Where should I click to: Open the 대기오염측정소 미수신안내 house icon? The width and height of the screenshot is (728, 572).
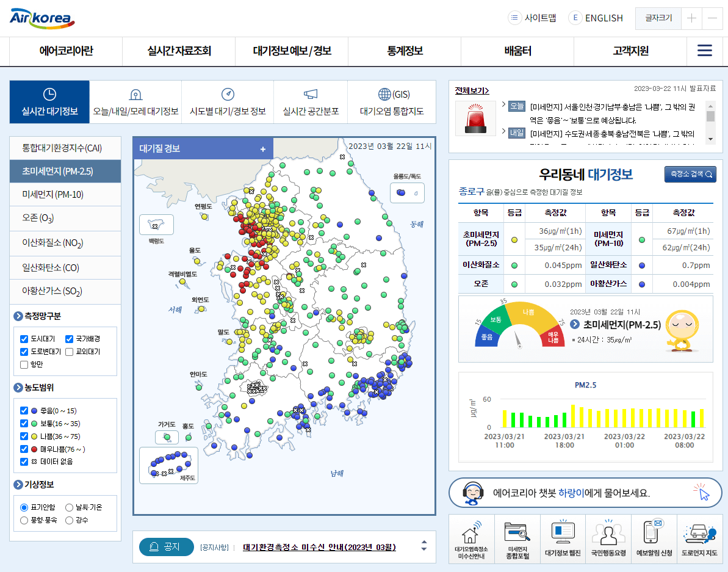[472, 534]
